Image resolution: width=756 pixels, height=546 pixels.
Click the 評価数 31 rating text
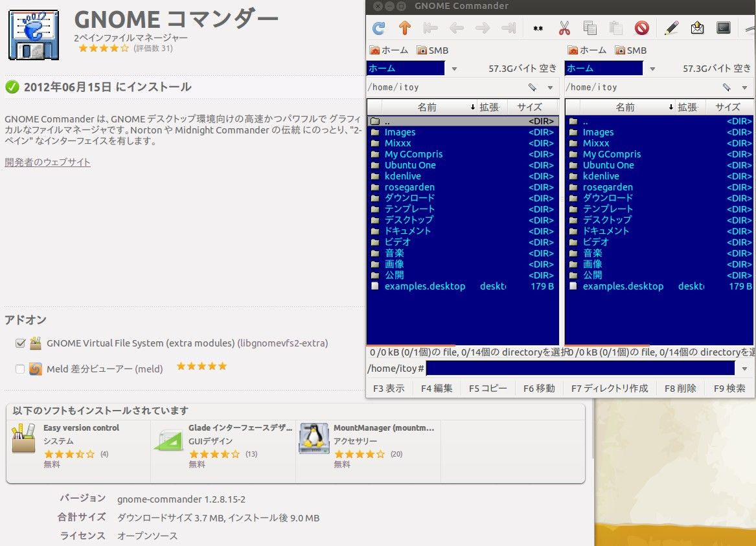[154, 48]
